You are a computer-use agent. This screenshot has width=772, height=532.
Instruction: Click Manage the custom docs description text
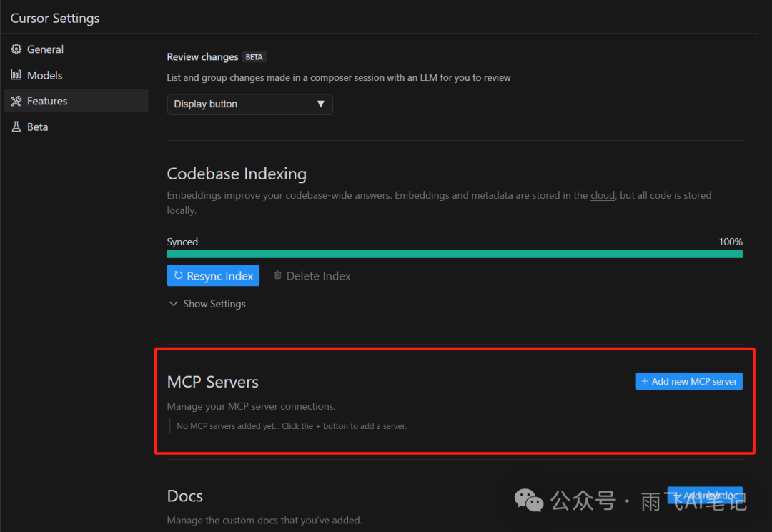click(x=264, y=520)
